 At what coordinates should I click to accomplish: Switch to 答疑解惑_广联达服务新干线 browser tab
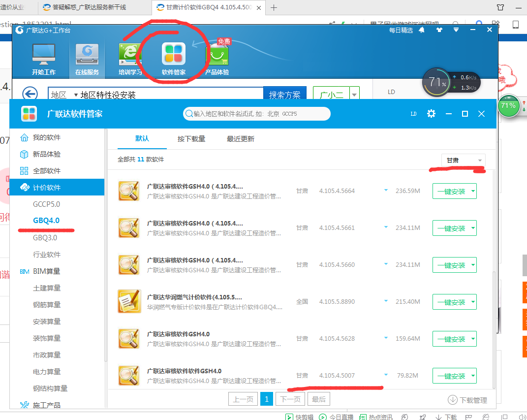point(89,7)
